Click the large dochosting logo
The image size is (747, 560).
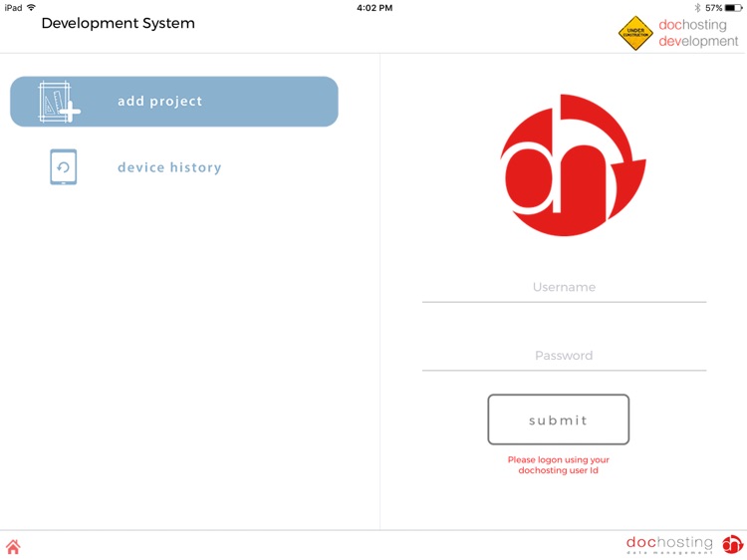coord(573,164)
